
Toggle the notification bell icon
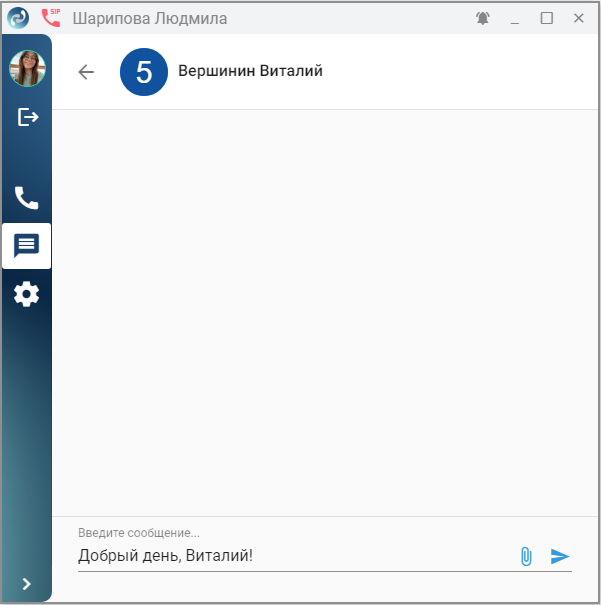483,18
